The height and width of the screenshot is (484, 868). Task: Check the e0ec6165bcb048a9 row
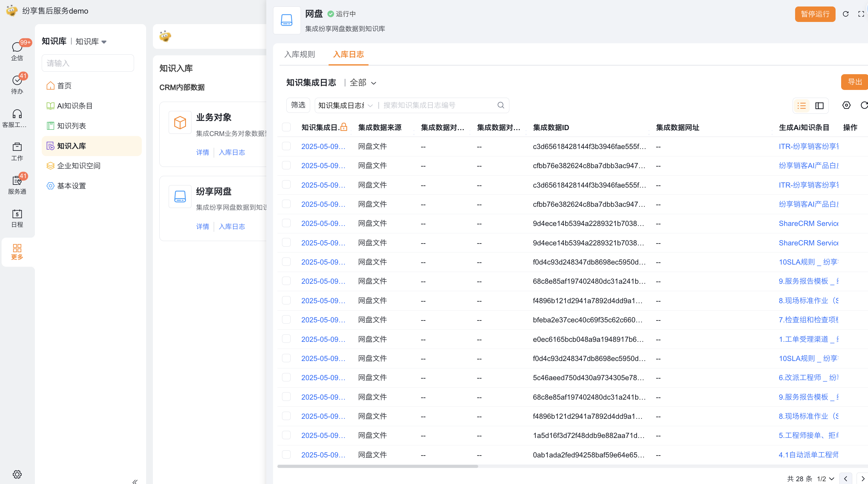pos(286,339)
